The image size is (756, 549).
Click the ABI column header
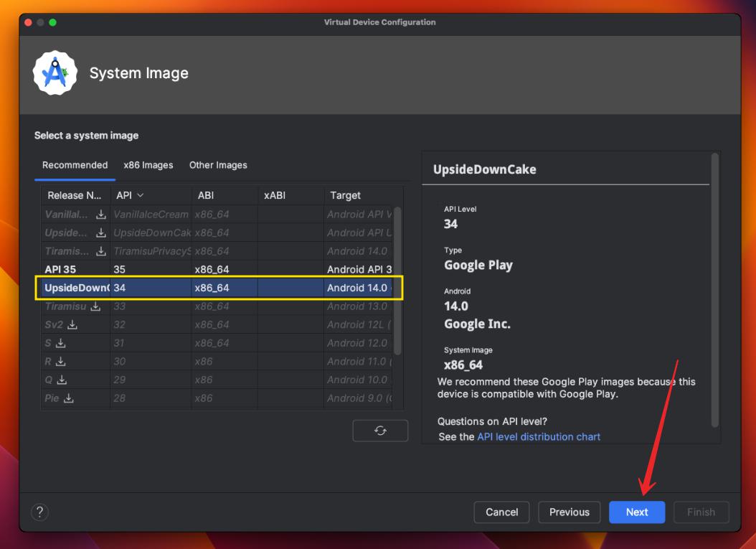pyautogui.click(x=225, y=195)
